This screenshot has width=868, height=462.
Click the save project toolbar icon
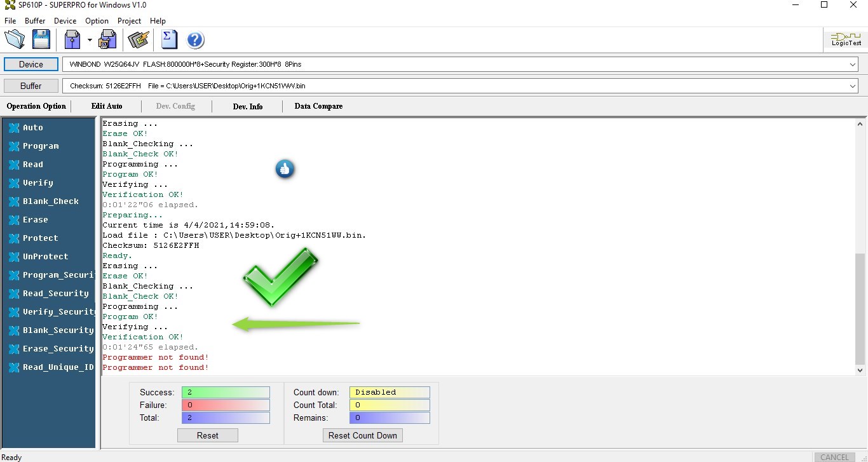click(108, 39)
